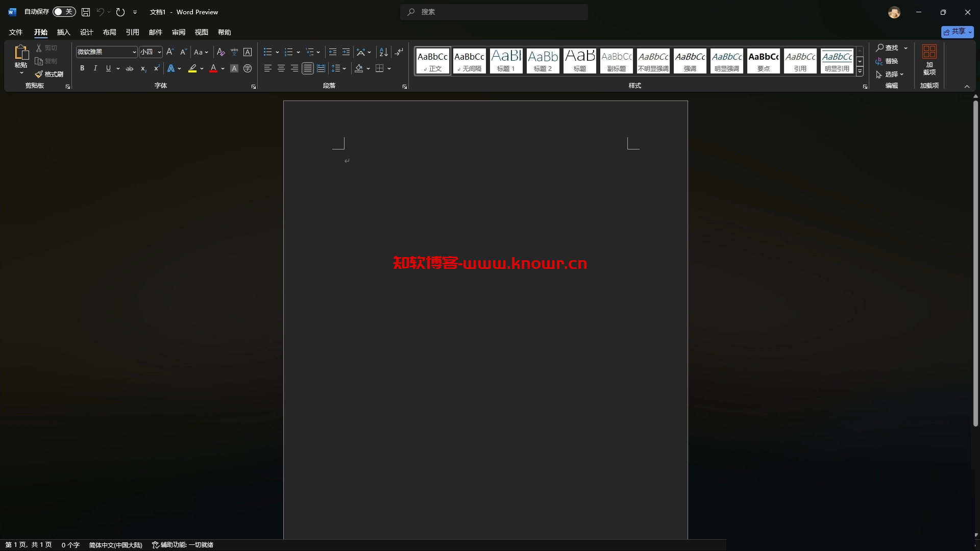Click the vertical scrollbar thumb

click(x=975, y=264)
